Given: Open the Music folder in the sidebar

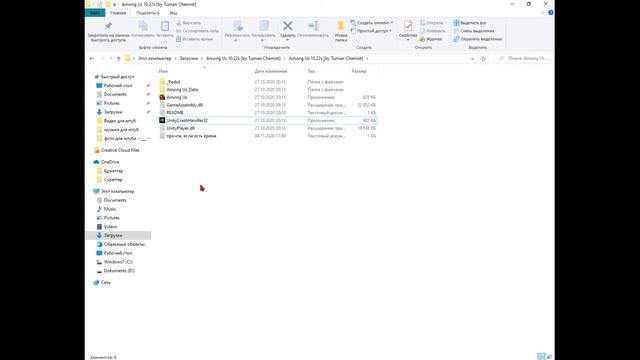Looking at the screenshot, I should pyautogui.click(x=110, y=209).
